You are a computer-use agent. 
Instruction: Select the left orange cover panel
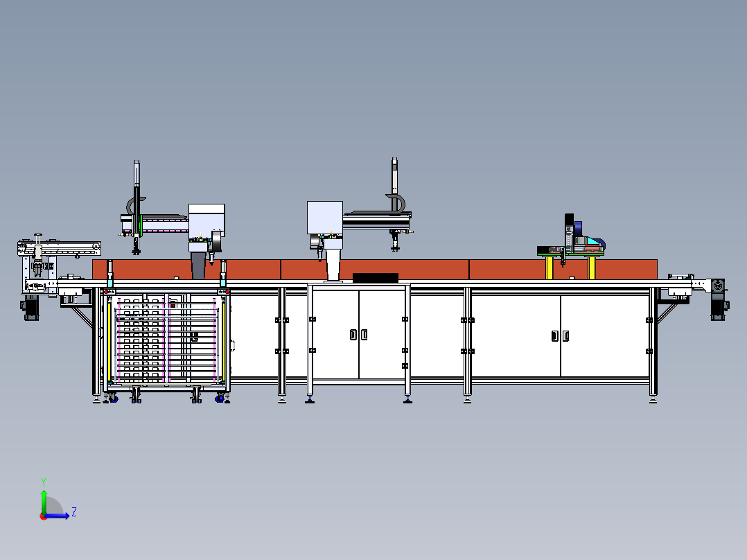click(x=186, y=270)
